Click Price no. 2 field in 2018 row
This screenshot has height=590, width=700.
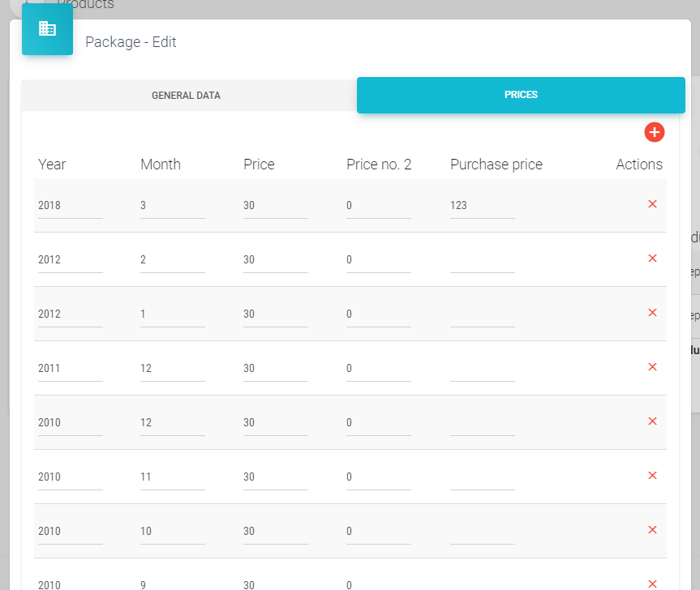pos(378,206)
